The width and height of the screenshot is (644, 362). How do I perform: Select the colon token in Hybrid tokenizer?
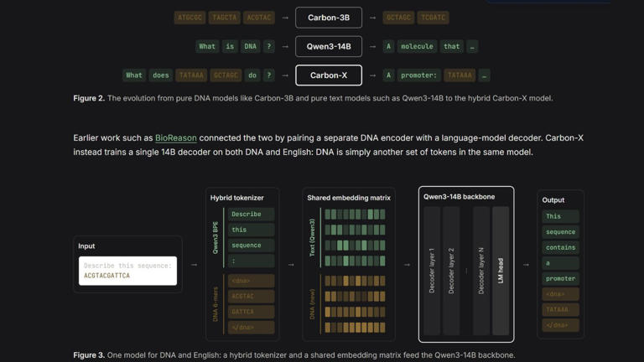251,261
